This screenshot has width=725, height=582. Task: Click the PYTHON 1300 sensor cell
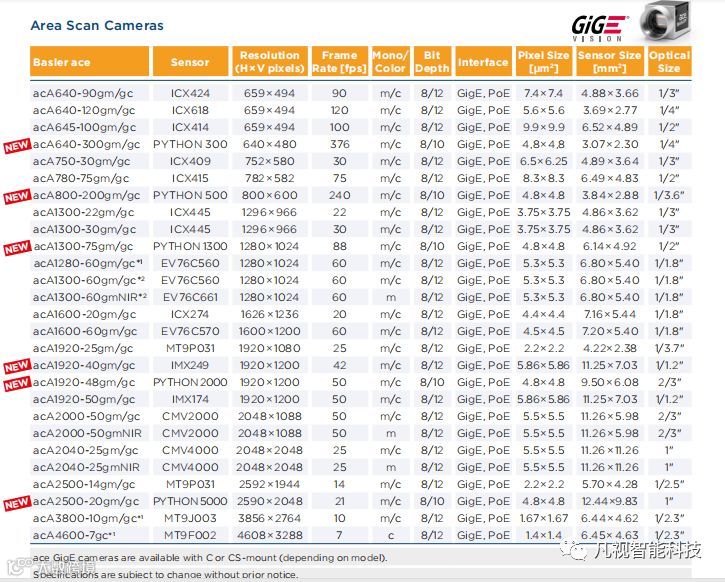coord(190,246)
